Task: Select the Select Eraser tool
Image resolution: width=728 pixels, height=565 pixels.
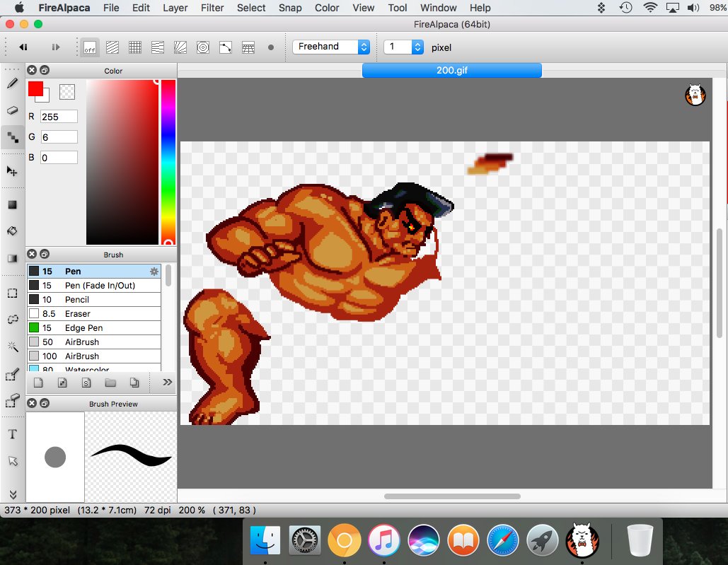Action: pyautogui.click(x=13, y=401)
